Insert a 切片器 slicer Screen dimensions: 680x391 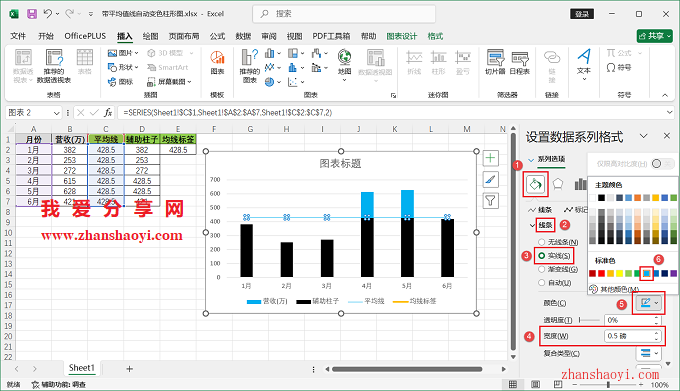495,63
